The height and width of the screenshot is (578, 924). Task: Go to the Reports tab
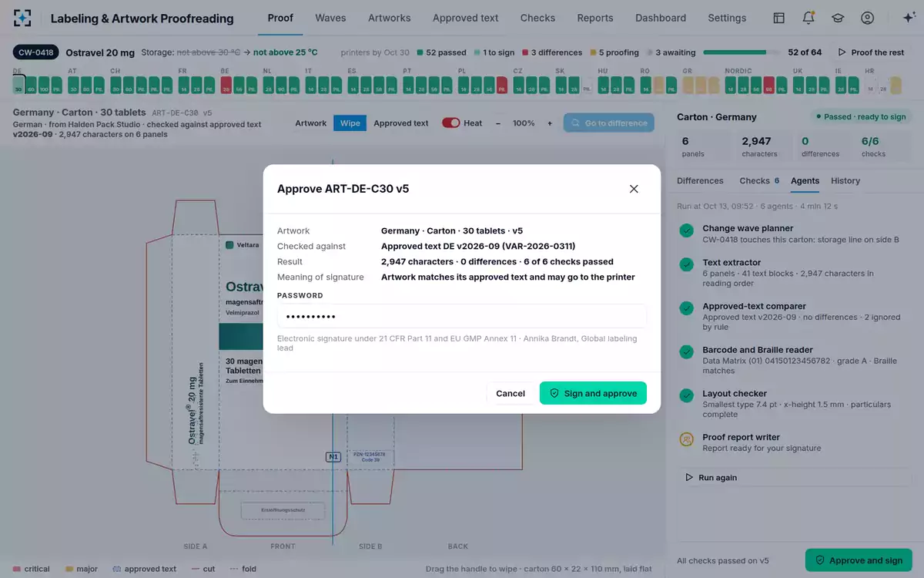pyautogui.click(x=595, y=18)
